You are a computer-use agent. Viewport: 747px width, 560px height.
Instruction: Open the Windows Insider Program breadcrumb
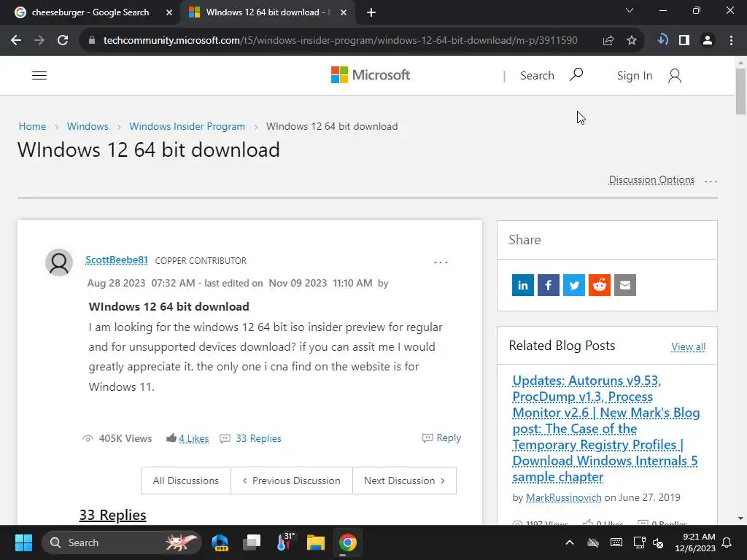click(187, 126)
